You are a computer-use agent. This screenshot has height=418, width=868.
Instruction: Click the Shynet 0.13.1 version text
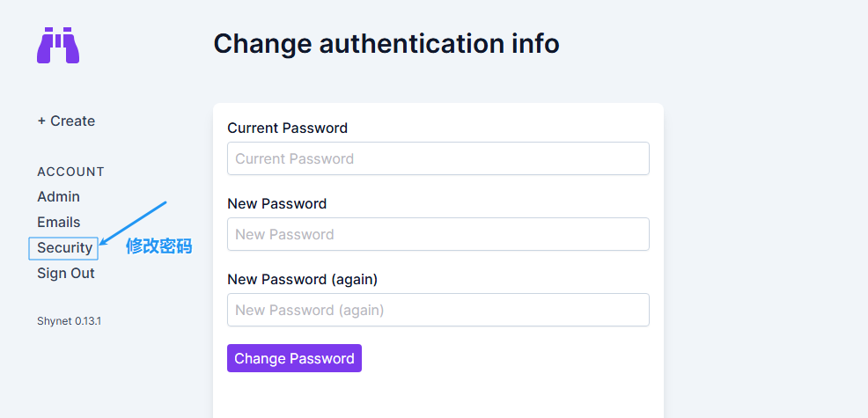[x=70, y=321]
